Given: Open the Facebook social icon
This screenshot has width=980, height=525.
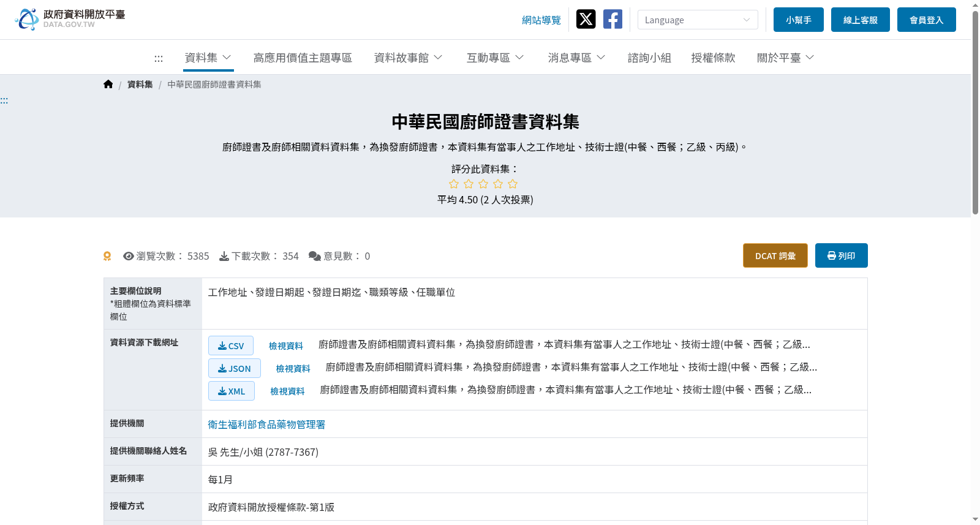Looking at the screenshot, I should click(x=612, y=19).
